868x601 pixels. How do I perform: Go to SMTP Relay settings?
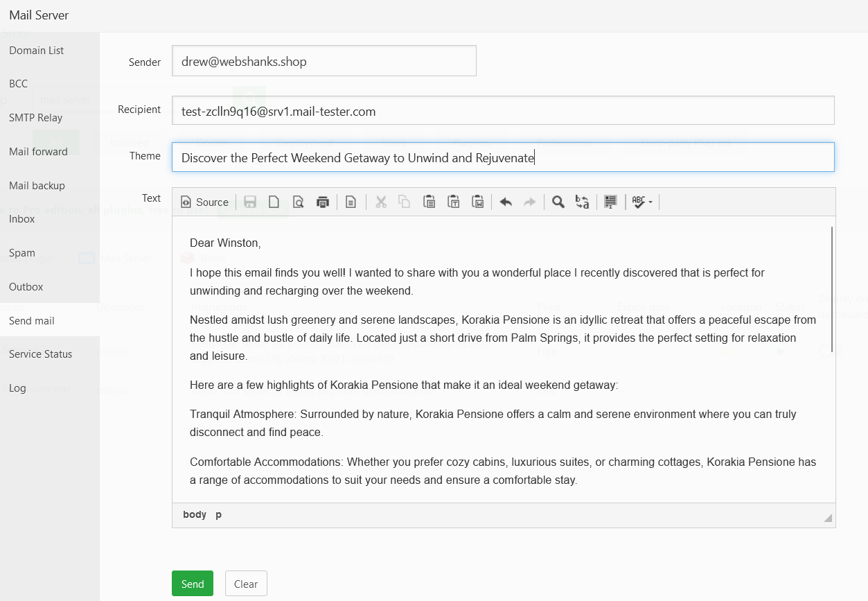[50, 118]
